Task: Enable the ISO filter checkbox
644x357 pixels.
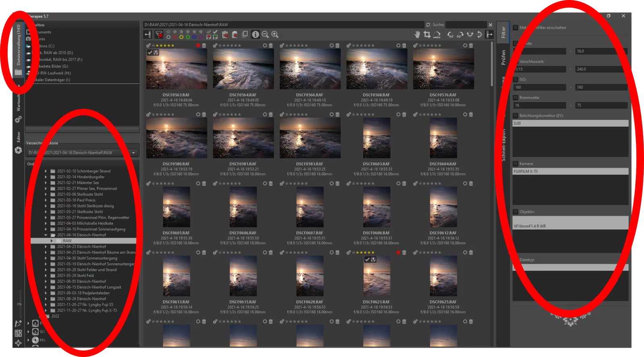Action: [515, 79]
